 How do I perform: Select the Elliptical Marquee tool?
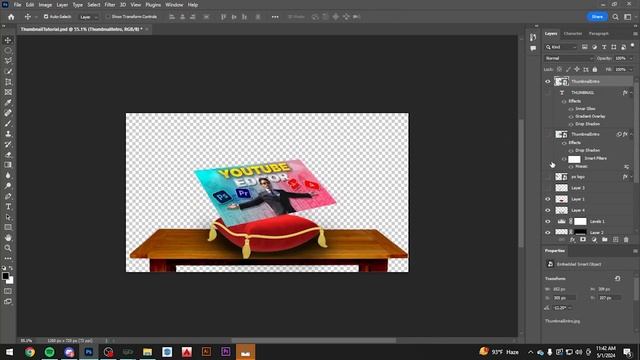(8, 51)
